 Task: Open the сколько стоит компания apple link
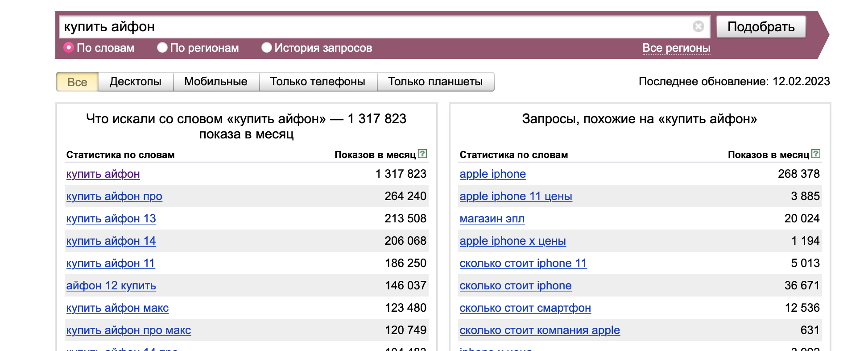[540, 330]
